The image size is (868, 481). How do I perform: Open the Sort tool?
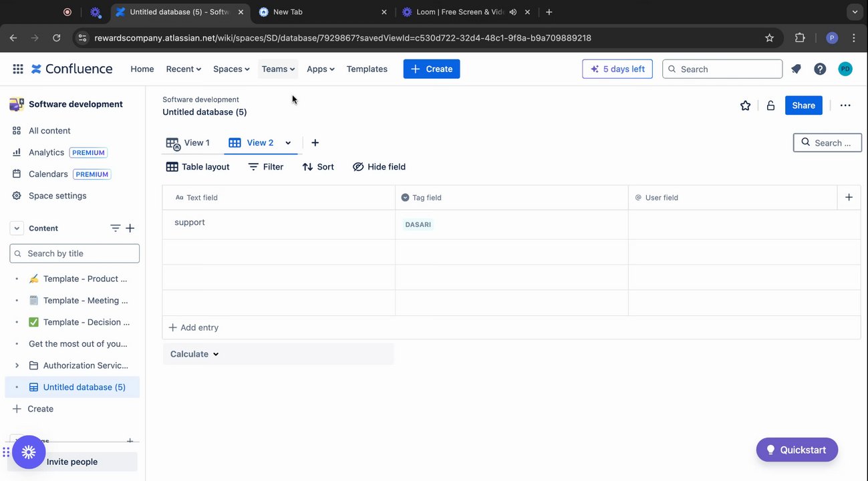click(x=318, y=167)
